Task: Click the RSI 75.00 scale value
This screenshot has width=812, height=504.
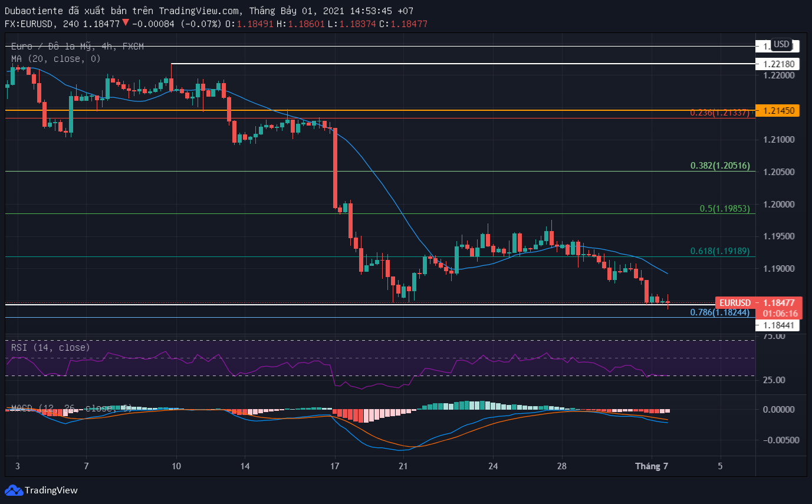Action: [x=773, y=336]
